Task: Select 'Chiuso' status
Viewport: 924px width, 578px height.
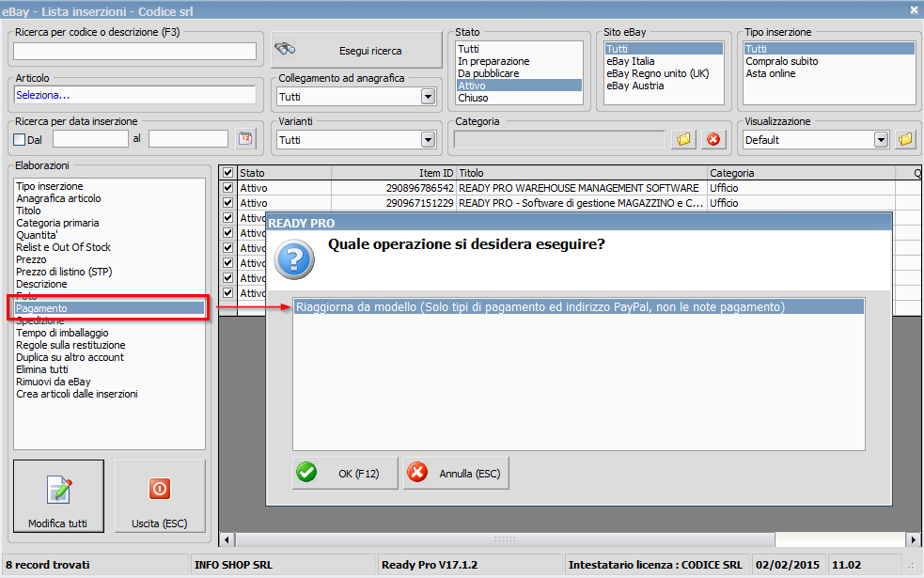Action: pyautogui.click(x=519, y=98)
